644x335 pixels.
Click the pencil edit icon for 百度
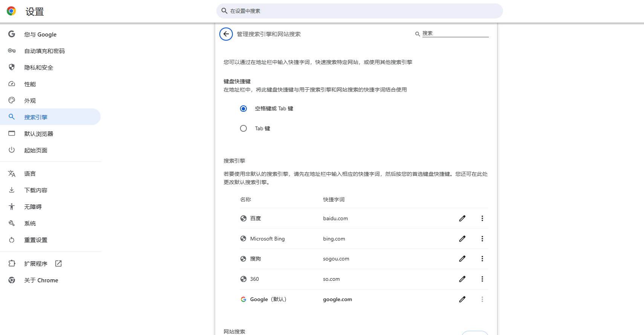click(462, 218)
